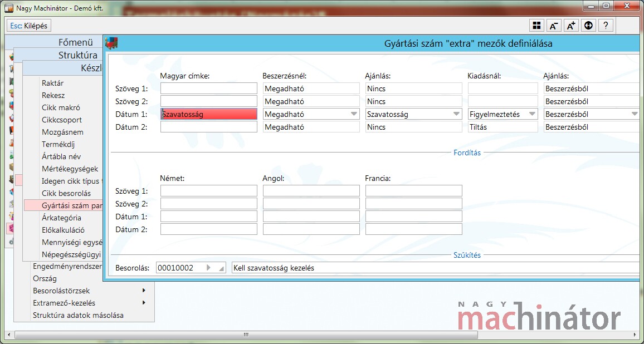Select Szöveg 1 Ajánlás Nincs field
Screen dimensions: 644x344
click(413, 89)
